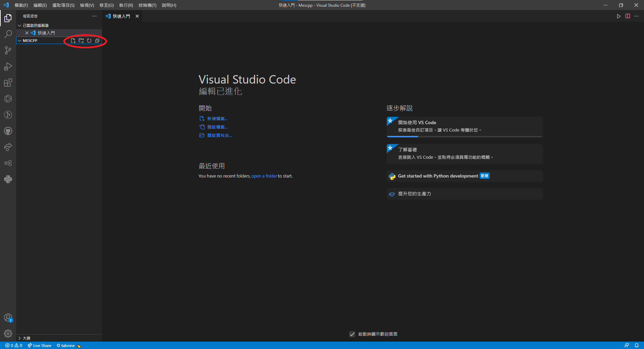Collapse the MESCPP folder section
This screenshot has height=349, width=644.
pos(19,41)
